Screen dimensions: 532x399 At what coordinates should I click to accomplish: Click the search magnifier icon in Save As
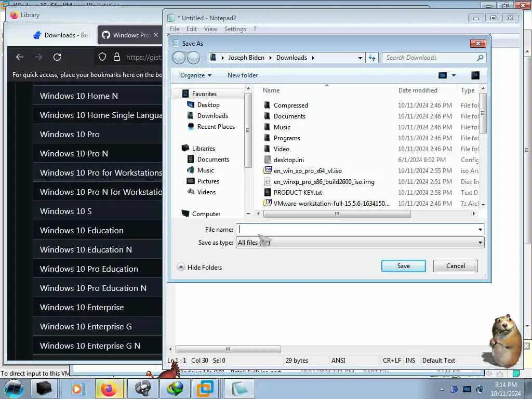tap(480, 58)
